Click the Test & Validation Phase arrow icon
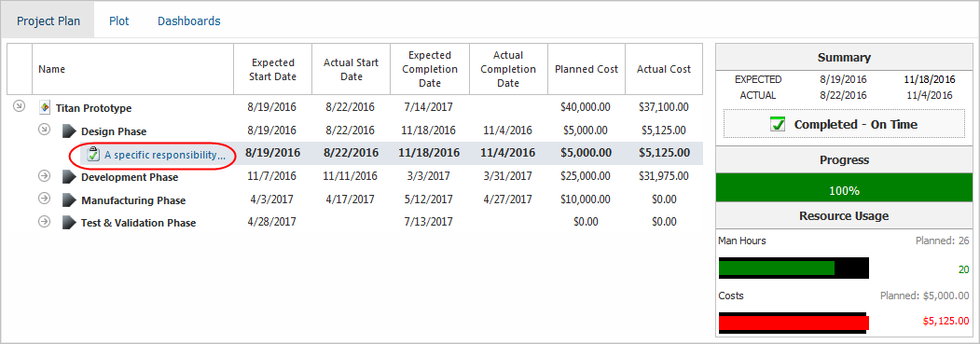The image size is (980, 344). click(69, 223)
